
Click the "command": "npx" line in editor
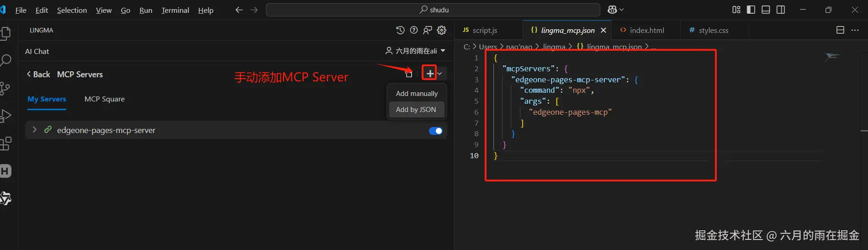click(556, 90)
